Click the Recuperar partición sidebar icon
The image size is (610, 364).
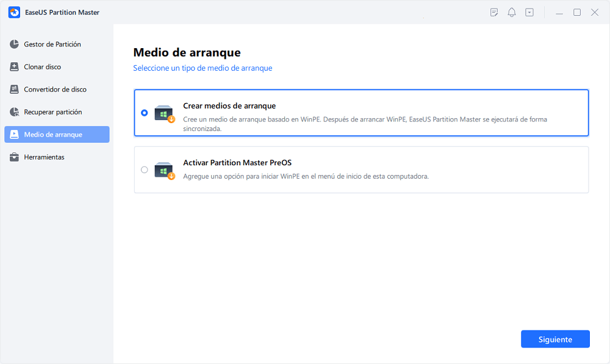(15, 112)
